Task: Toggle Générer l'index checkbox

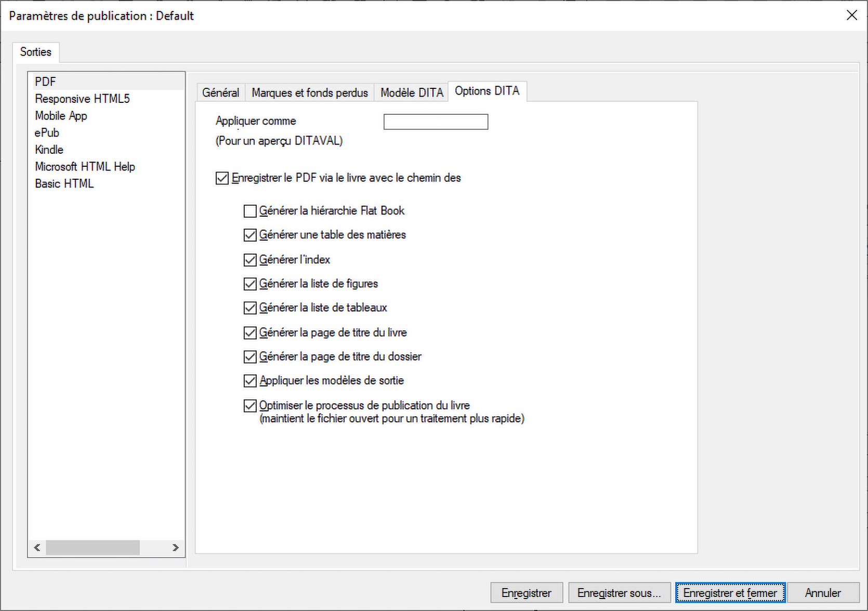Action: point(250,260)
